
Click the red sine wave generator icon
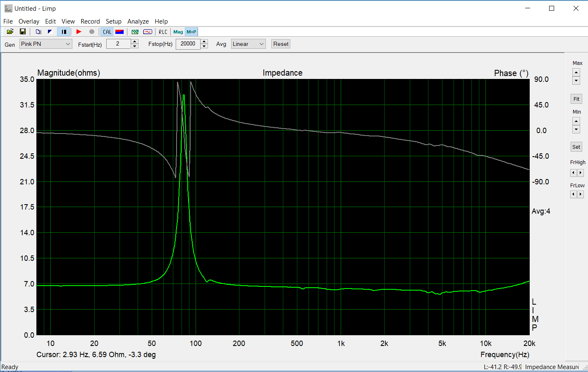point(148,32)
